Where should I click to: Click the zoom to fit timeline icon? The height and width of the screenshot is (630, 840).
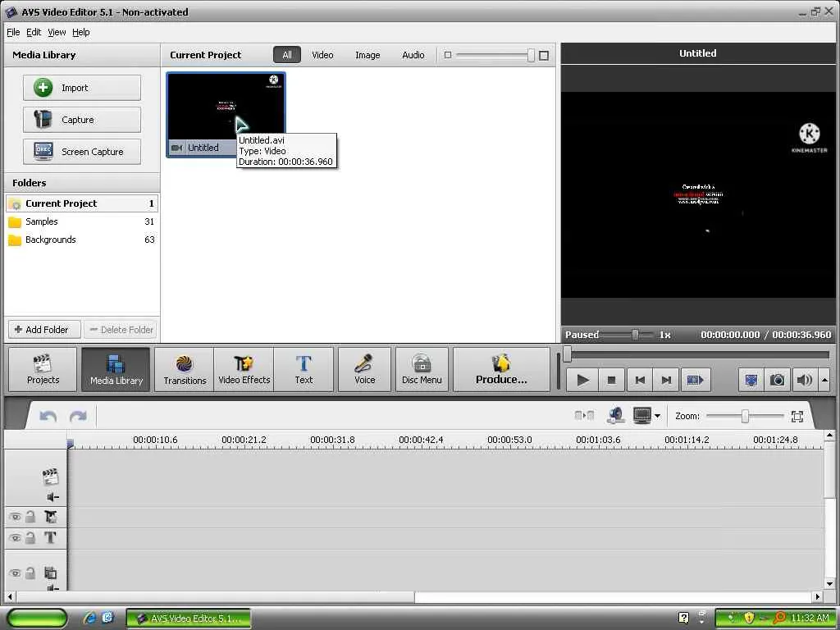797,416
